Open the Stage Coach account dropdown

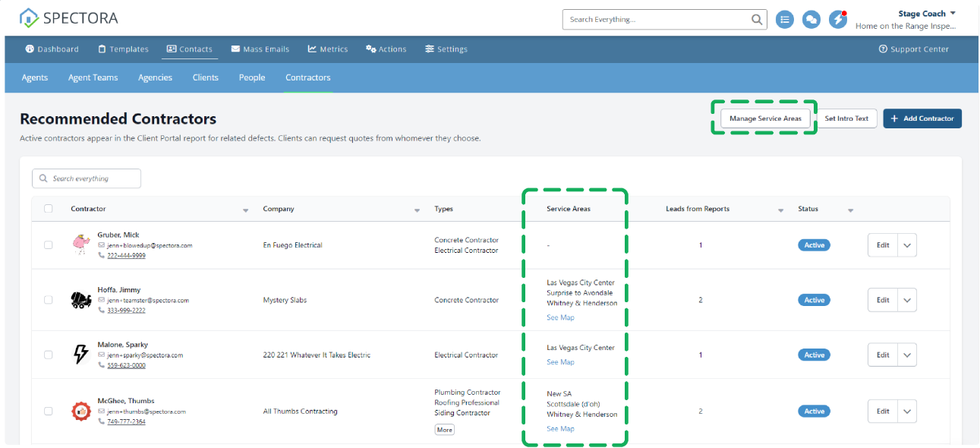coord(927,14)
